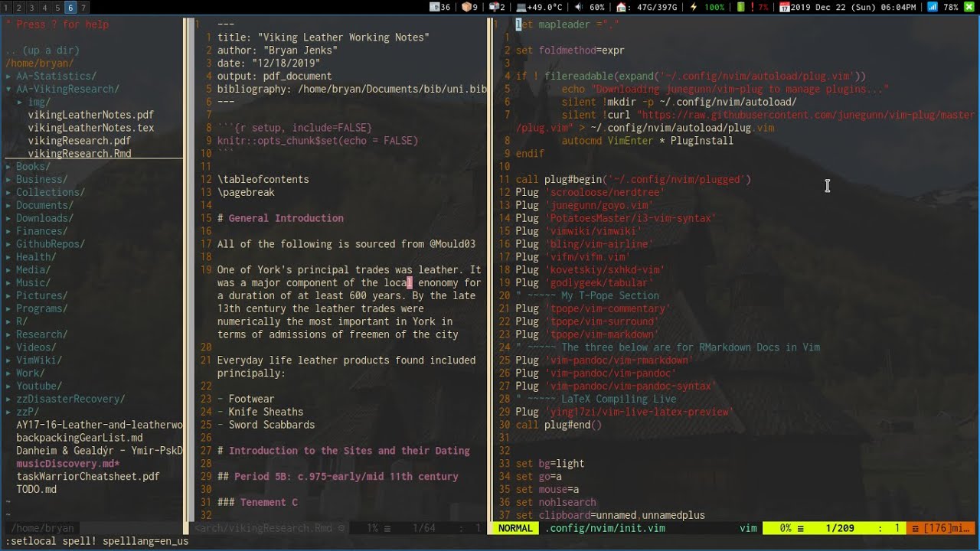Switch to workspace 5
The height and width of the screenshot is (551, 980).
coord(57,8)
